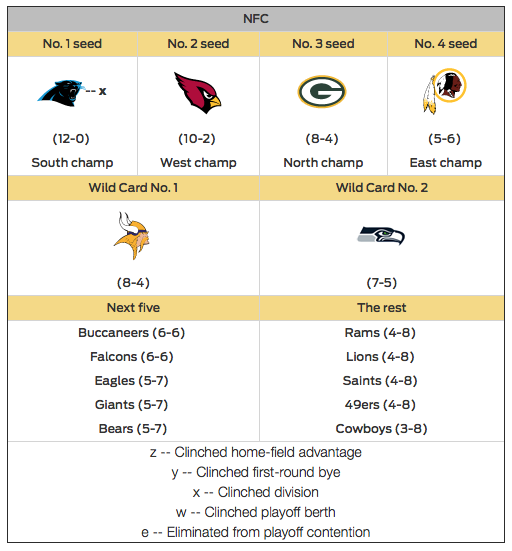Screen dimensions: 512x551
Task: Click the Rams (4-8) entry
Action: [x=380, y=332]
